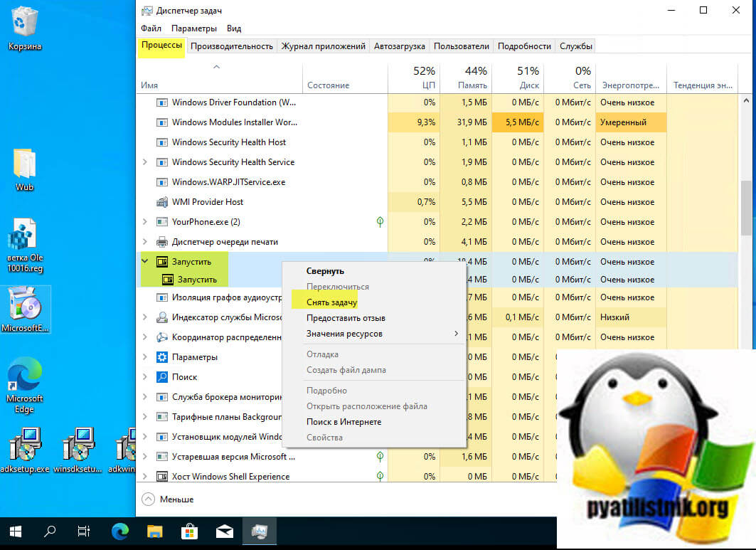756x550 pixels.
Task: Launch Microsoft Store from the taskbar
Action: click(190, 531)
